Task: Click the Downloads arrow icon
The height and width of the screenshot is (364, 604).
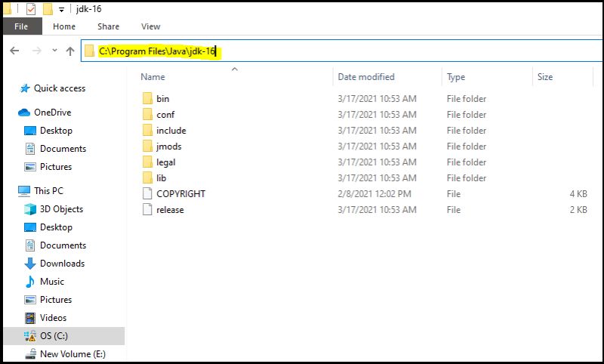Action: 30,264
